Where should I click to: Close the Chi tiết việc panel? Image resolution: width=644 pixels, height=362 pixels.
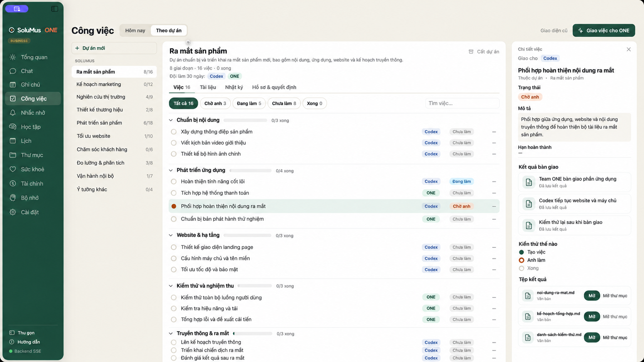click(x=629, y=49)
